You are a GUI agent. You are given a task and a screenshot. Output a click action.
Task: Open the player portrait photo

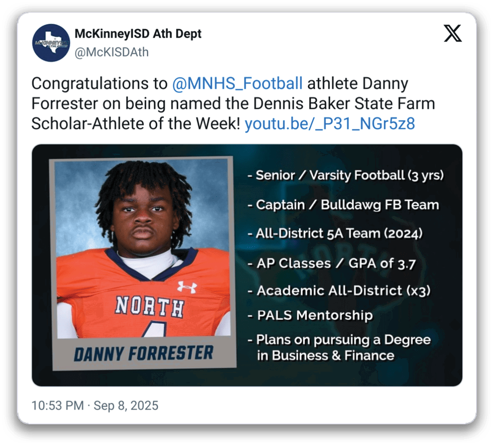142,247
